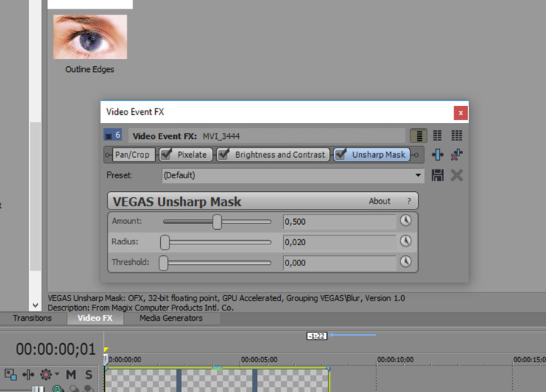Click the timecode display 00:00:00;01
546x392 pixels.
[55, 349]
